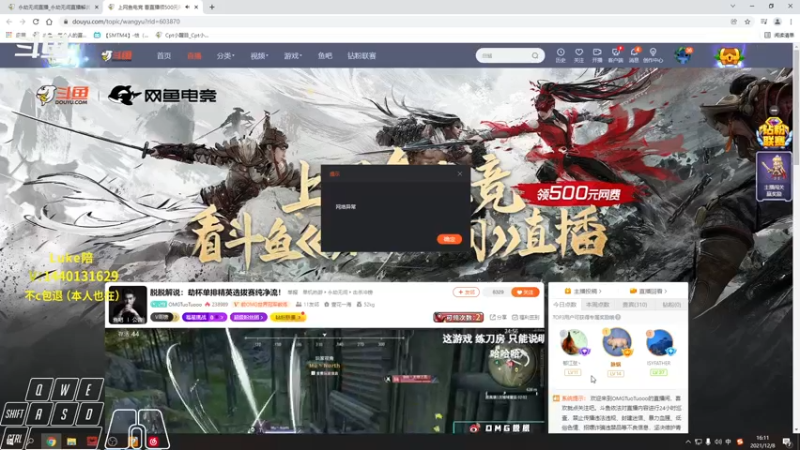
Task: Switch to the first browser tab 小幼无闻直播
Action: pos(53,7)
